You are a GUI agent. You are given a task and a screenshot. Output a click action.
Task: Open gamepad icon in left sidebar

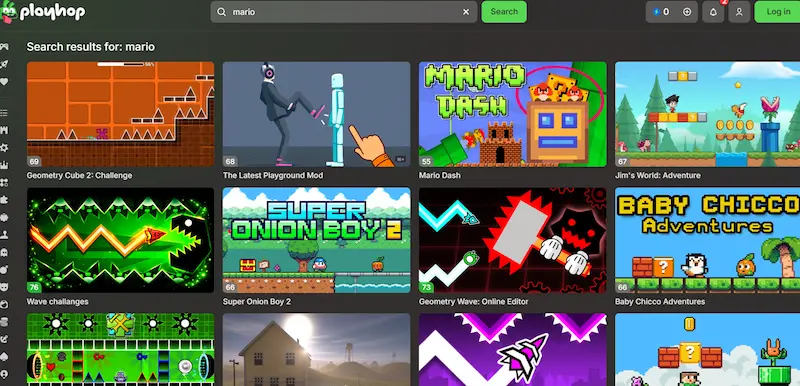pos(4,46)
